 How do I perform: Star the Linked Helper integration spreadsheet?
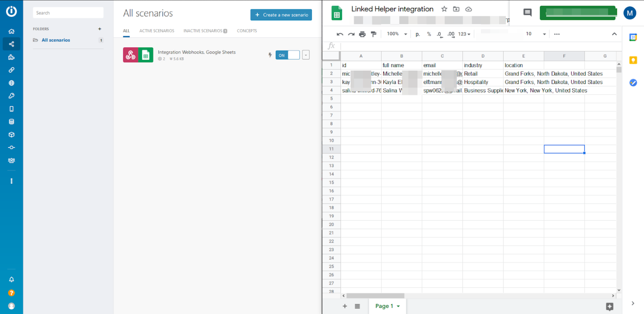[444, 9]
